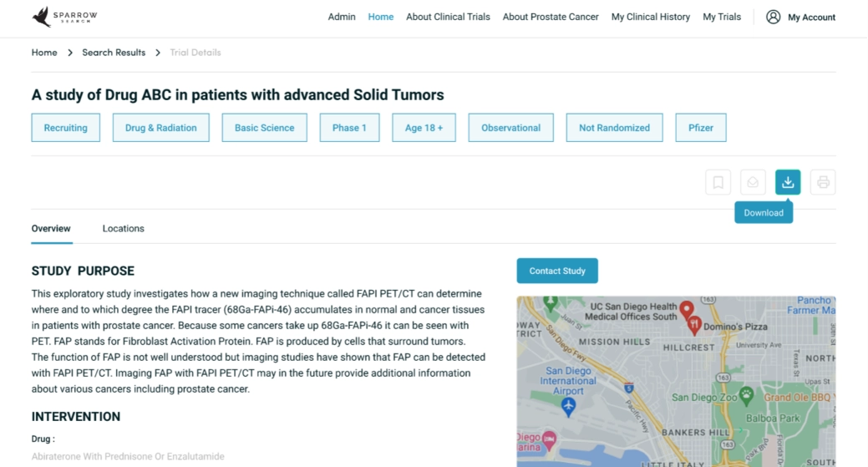This screenshot has width=868, height=467.
Task: Click the email envelope icon
Action: pyautogui.click(x=753, y=182)
